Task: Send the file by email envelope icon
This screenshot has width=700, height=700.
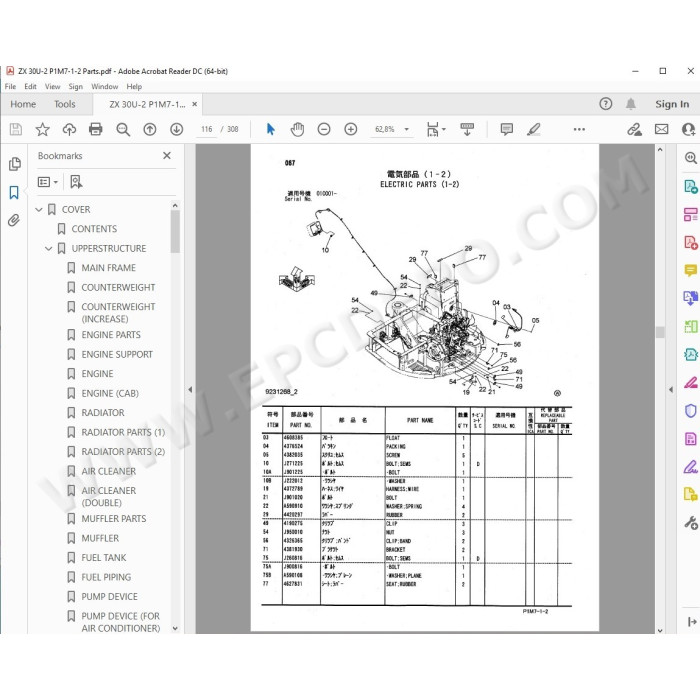Action: coord(662,129)
